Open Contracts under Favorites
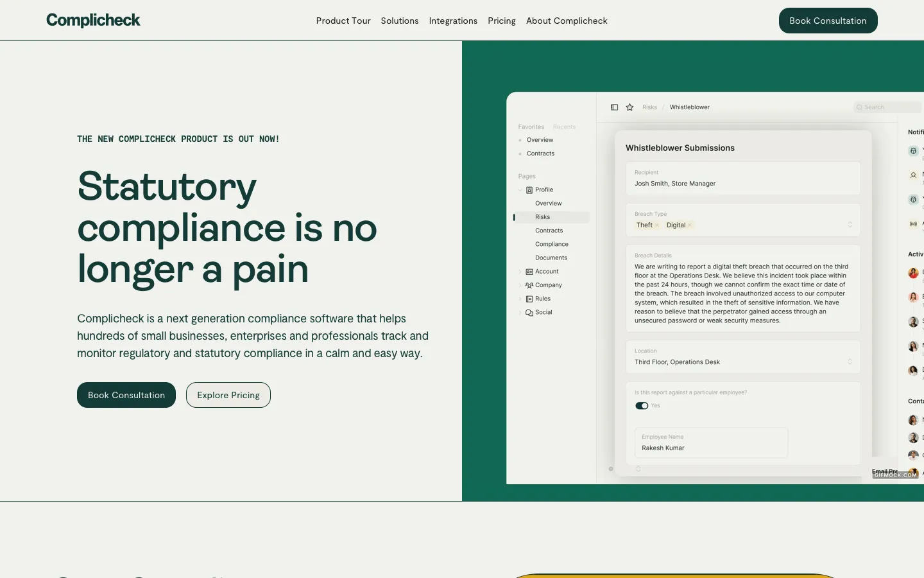Image resolution: width=924 pixels, height=578 pixels. click(540, 153)
